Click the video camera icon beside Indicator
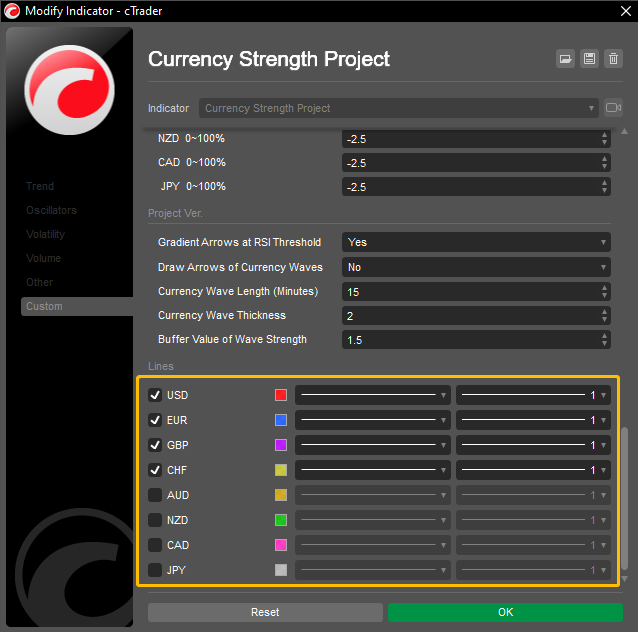This screenshot has width=638, height=632. [x=613, y=108]
